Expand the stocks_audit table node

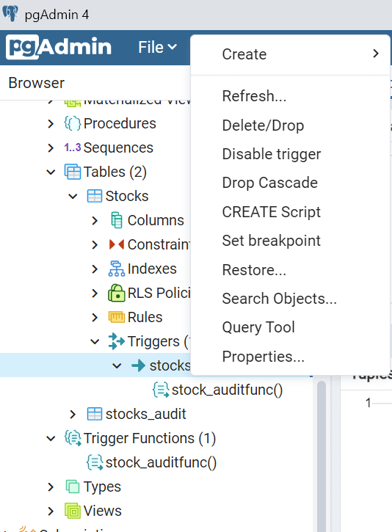pyautogui.click(x=73, y=415)
